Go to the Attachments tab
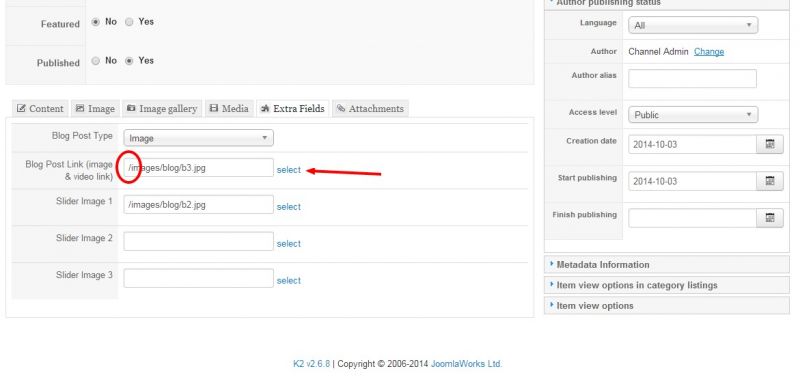The image size is (800, 384). [x=370, y=109]
